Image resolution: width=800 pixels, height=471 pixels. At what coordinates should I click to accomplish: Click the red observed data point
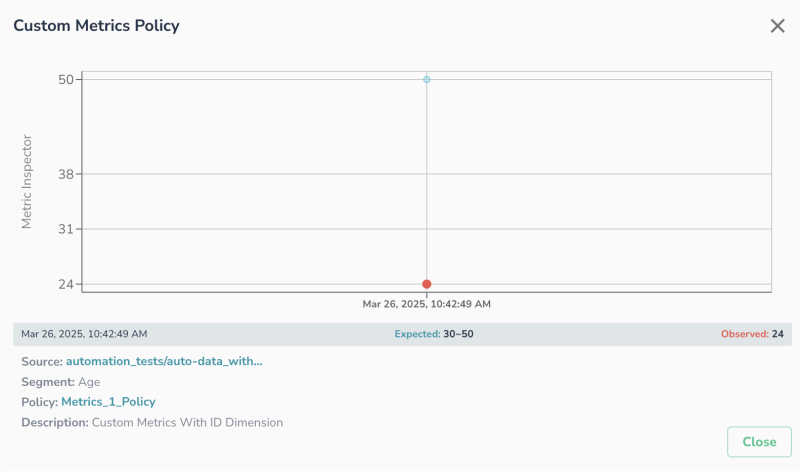click(x=427, y=284)
